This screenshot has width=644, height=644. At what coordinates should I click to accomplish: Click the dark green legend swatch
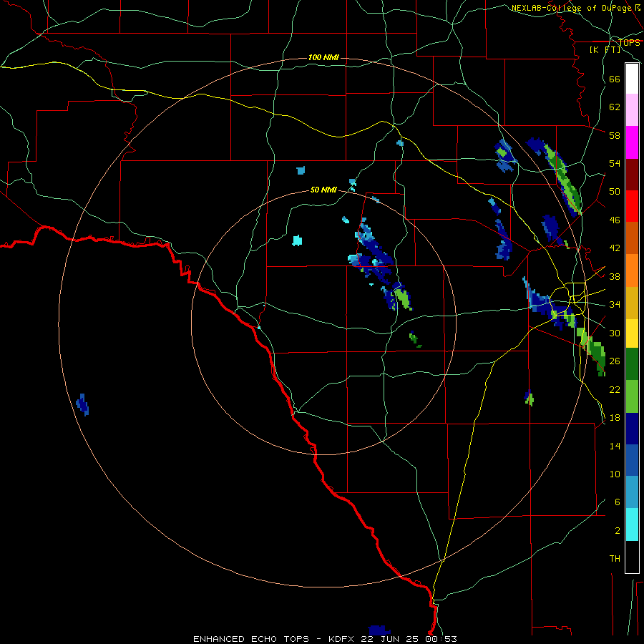pyautogui.click(x=632, y=364)
